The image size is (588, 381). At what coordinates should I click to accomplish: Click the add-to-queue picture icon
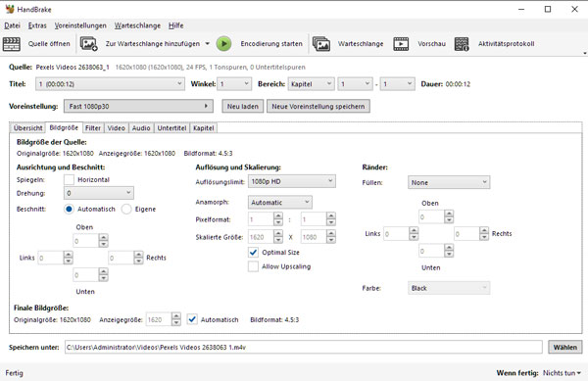(89, 44)
